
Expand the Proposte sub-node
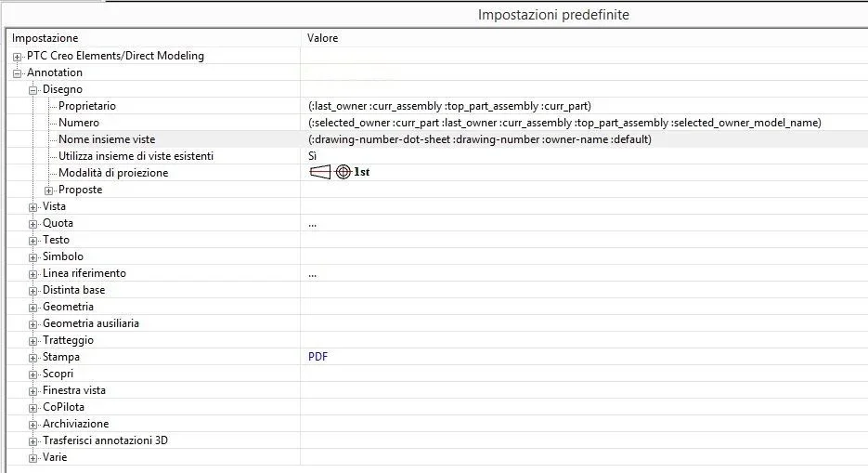pyautogui.click(x=48, y=191)
